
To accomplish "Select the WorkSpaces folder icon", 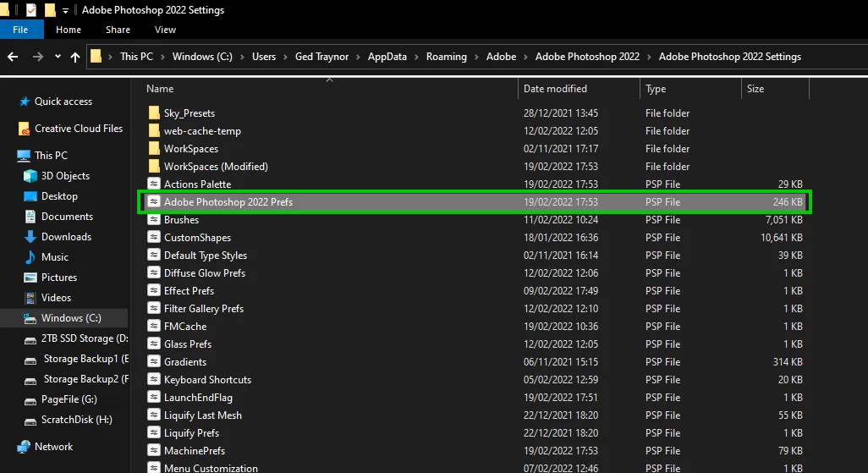I will point(154,148).
